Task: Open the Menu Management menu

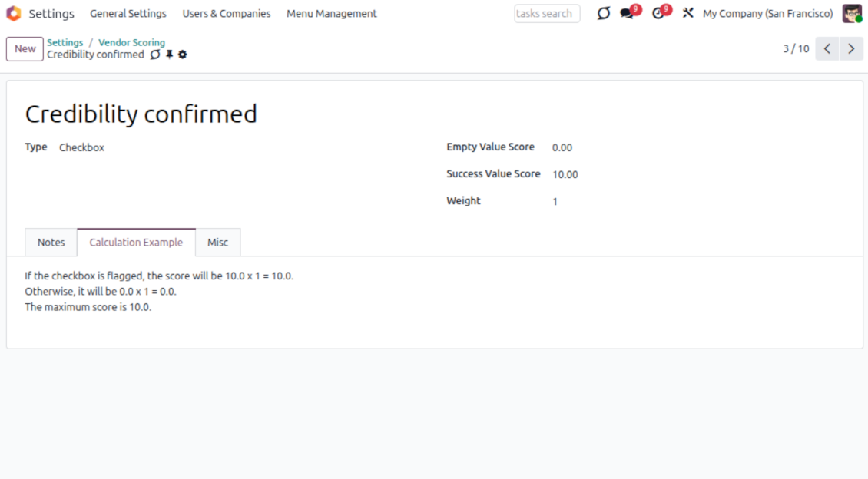Action: pos(332,14)
